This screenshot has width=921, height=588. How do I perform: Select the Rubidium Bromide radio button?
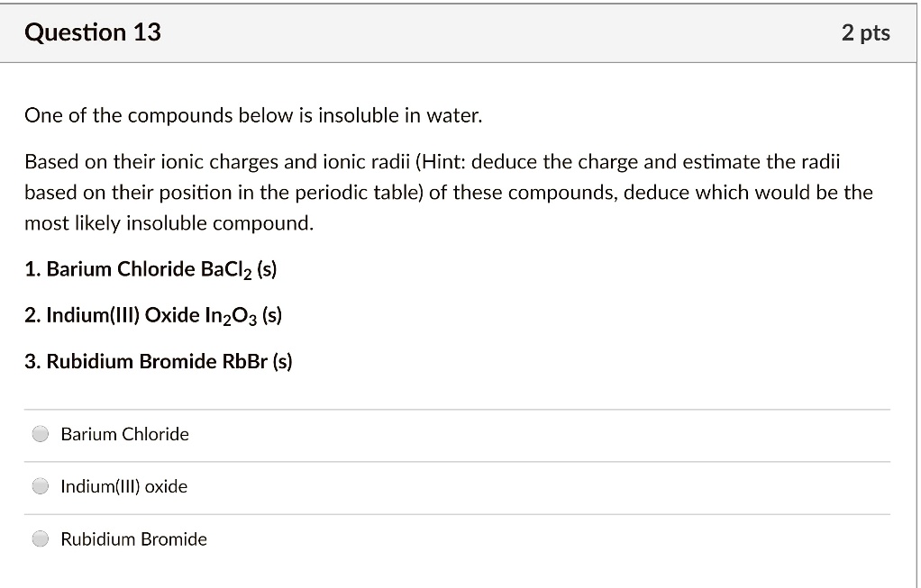[40, 538]
